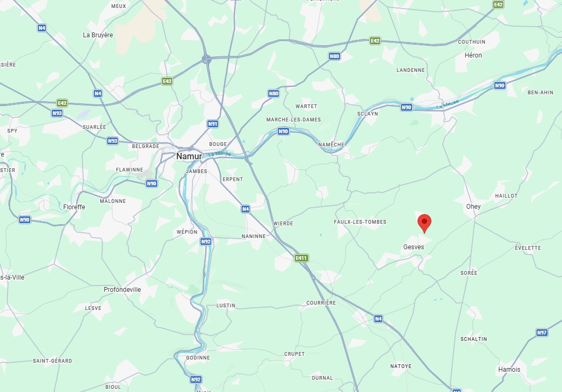Click the Héron place label

pyautogui.click(x=473, y=55)
